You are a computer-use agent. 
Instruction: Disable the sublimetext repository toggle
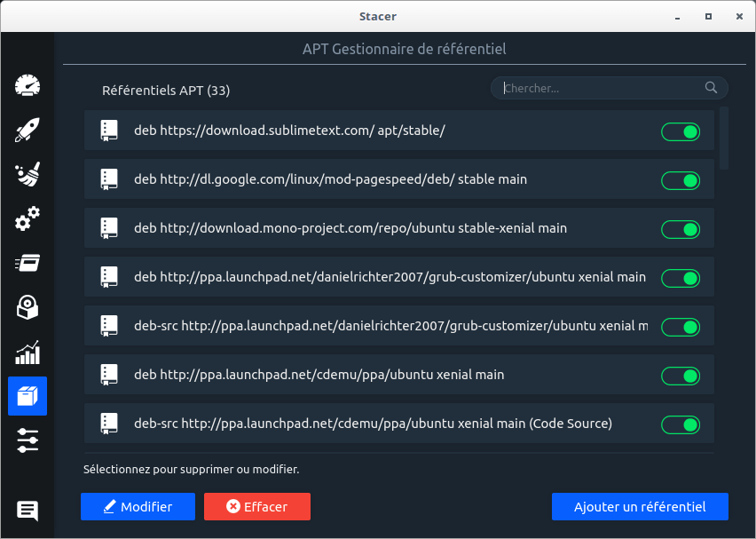pos(681,132)
